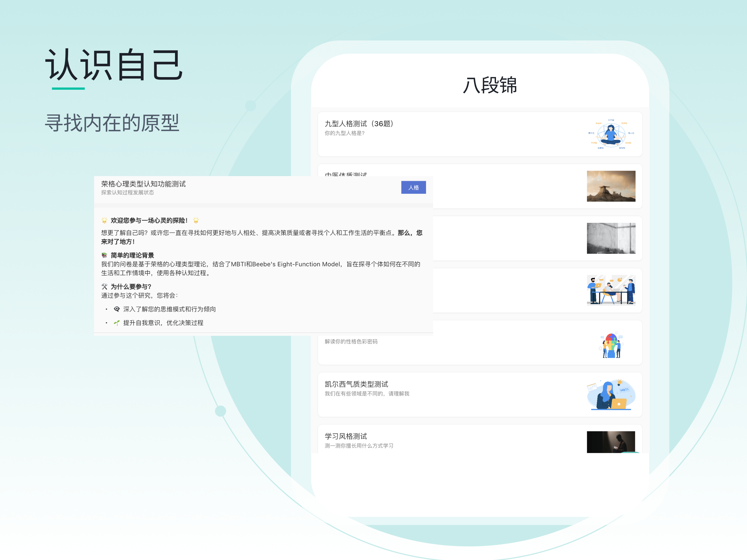Click the 你的九型人格是? subtitle
The height and width of the screenshot is (560, 747).
pyautogui.click(x=345, y=133)
